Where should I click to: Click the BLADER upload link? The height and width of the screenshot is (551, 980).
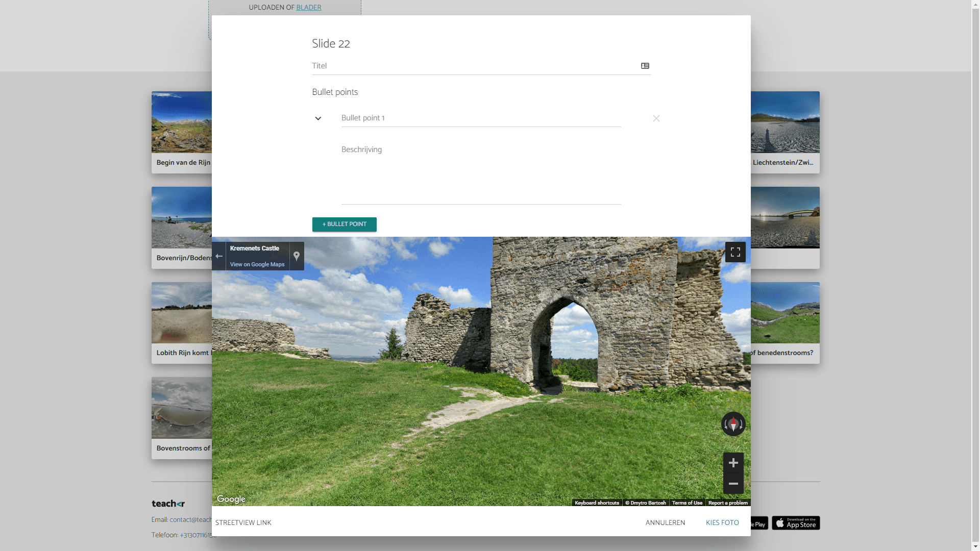309,8
